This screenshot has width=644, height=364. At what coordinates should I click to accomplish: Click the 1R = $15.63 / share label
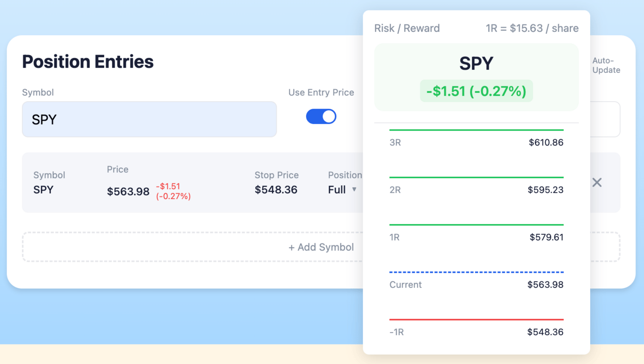point(532,28)
